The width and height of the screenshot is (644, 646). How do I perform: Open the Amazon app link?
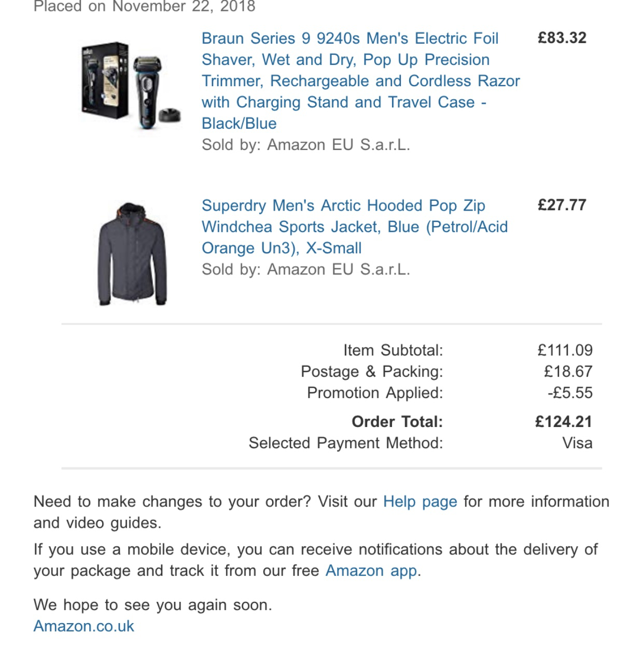[x=371, y=571]
